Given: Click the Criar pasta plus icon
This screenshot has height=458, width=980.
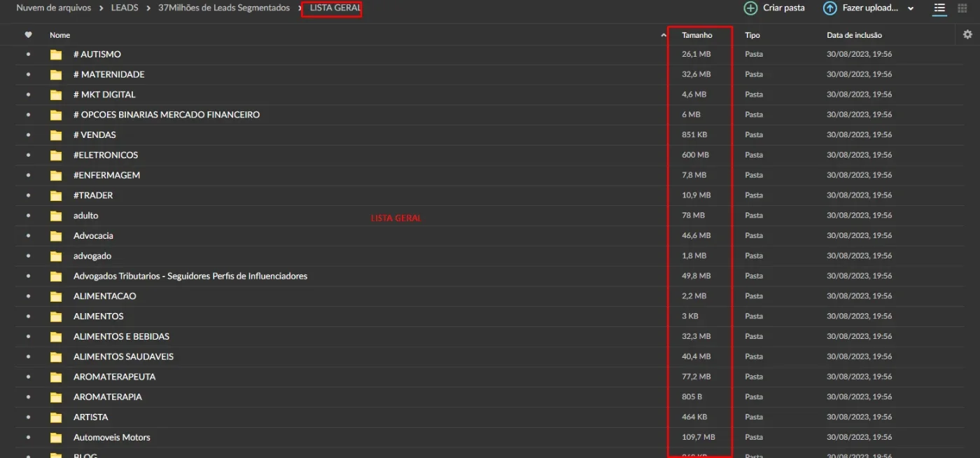Looking at the screenshot, I should click(750, 8).
